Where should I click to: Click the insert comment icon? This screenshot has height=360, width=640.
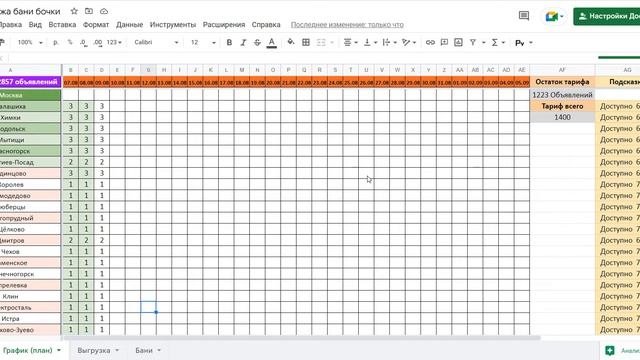(444, 42)
